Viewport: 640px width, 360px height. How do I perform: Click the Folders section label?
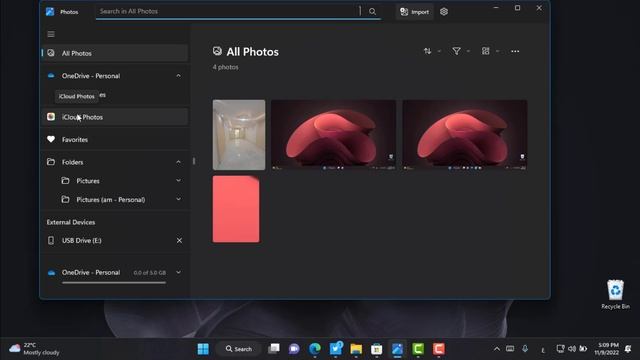73,162
